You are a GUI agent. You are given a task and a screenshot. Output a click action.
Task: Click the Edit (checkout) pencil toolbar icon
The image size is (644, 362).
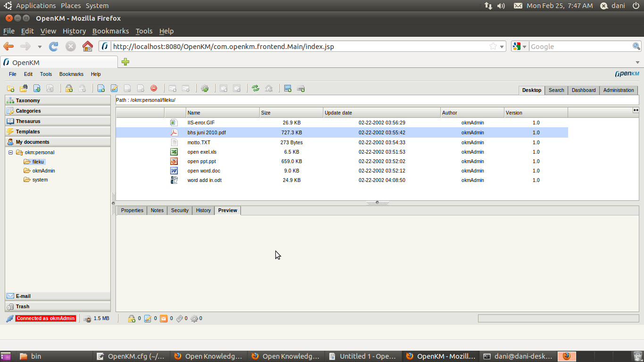114,88
